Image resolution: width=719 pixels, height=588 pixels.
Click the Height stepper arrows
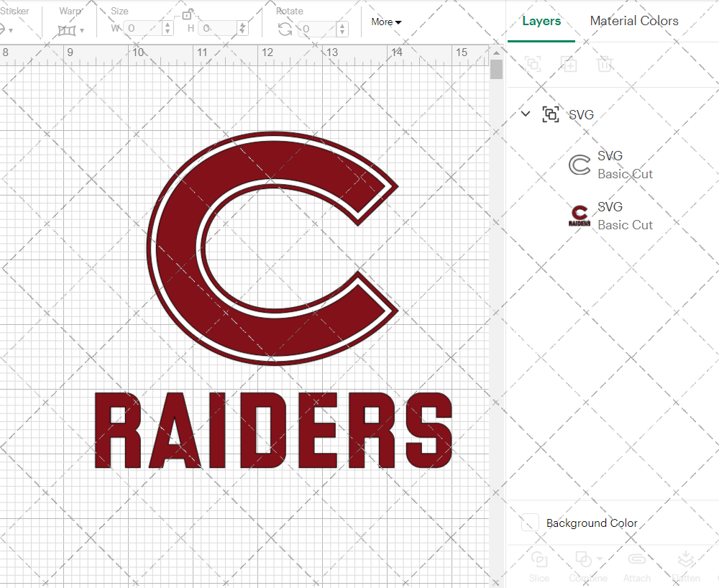coord(243,29)
